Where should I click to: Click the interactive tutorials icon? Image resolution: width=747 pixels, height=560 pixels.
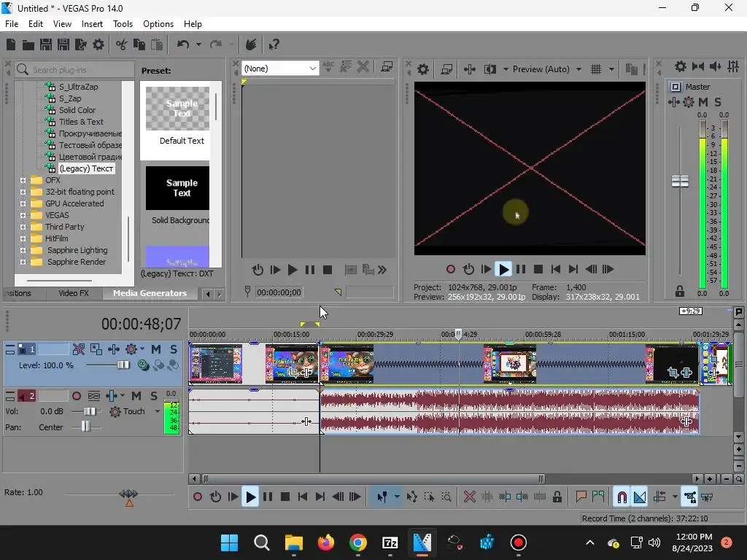251,44
